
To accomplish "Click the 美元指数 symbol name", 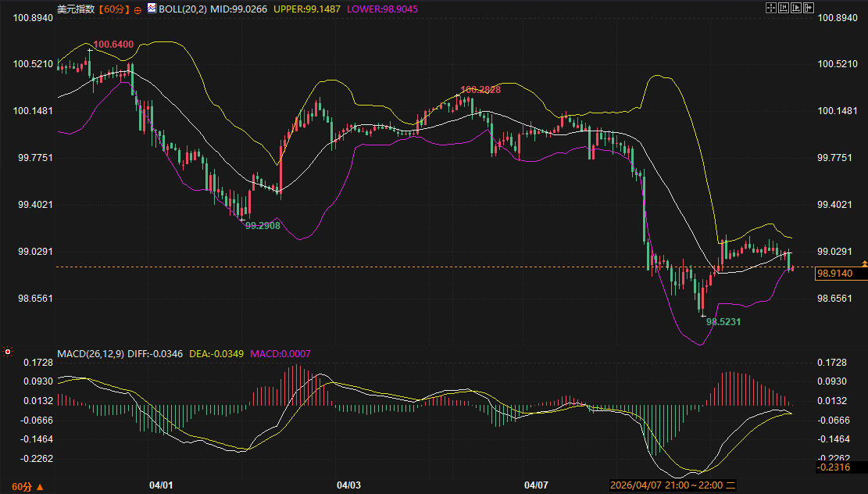I will pyautogui.click(x=77, y=9).
